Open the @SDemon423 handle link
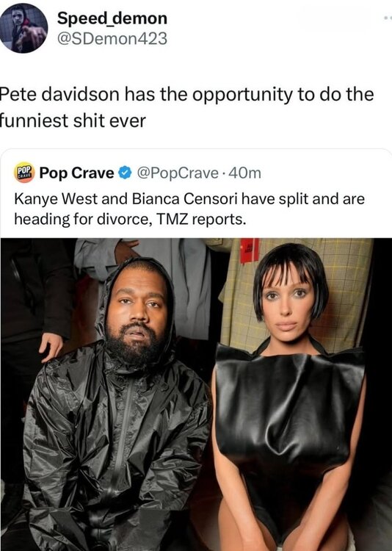The width and height of the screenshot is (392, 551). point(112,39)
